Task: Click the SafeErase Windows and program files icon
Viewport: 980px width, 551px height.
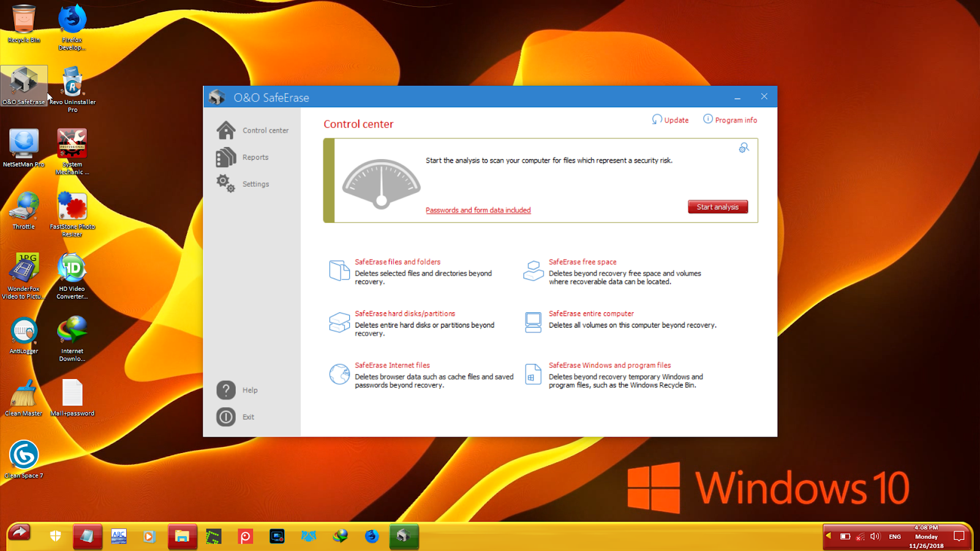Action: pos(533,373)
